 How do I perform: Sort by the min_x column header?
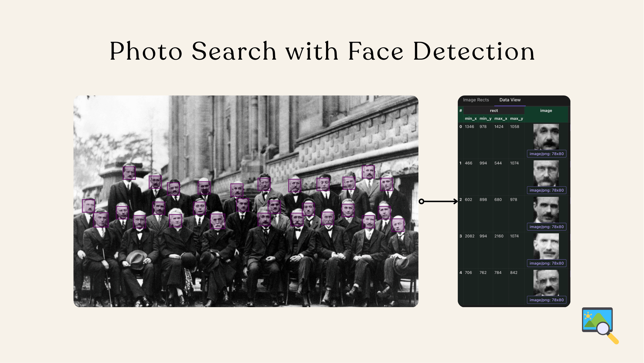coord(470,119)
